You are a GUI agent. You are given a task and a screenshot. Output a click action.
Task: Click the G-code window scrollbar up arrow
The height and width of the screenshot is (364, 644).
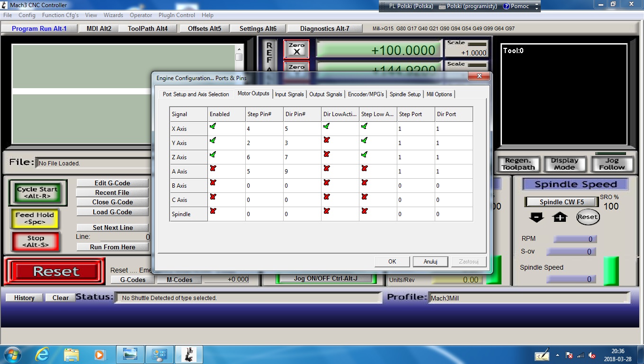(239, 49)
